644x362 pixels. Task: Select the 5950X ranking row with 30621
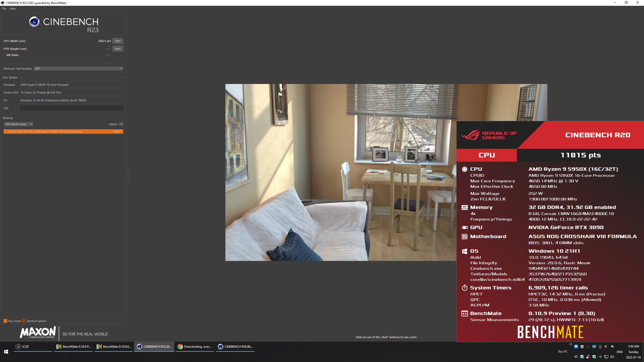63,131
